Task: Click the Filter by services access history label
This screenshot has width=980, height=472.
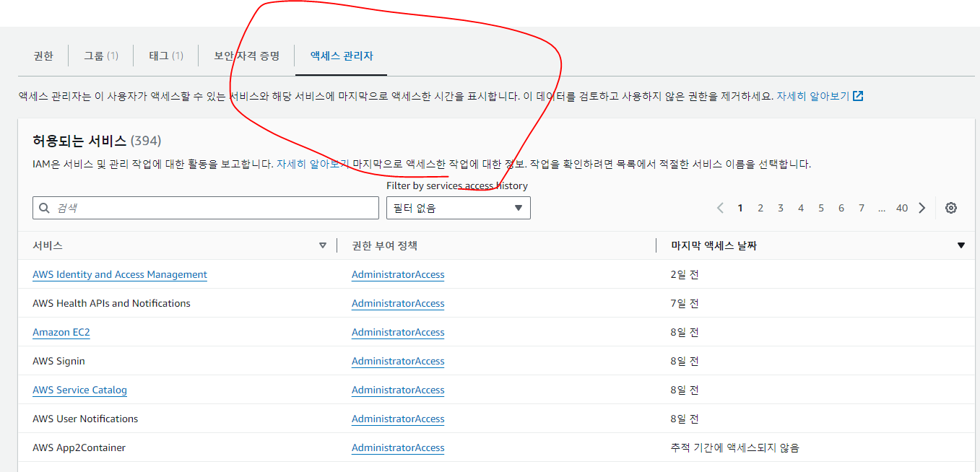Action: coord(457,185)
